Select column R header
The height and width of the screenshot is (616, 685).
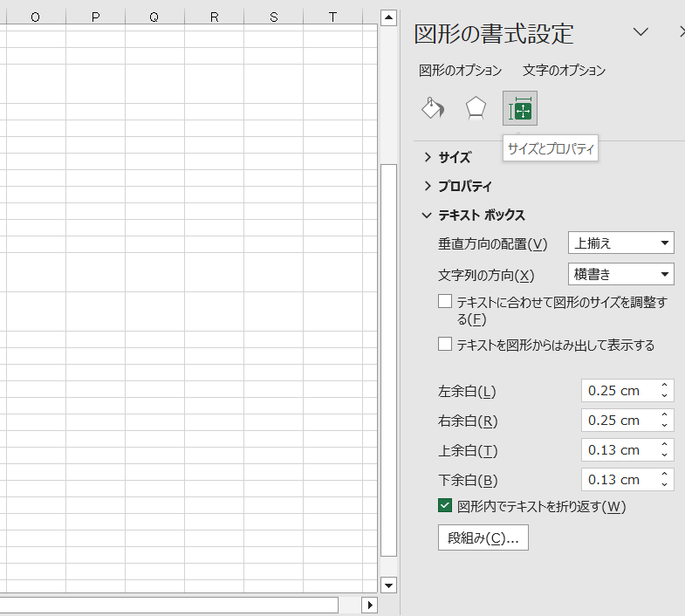click(x=214, y=17)
